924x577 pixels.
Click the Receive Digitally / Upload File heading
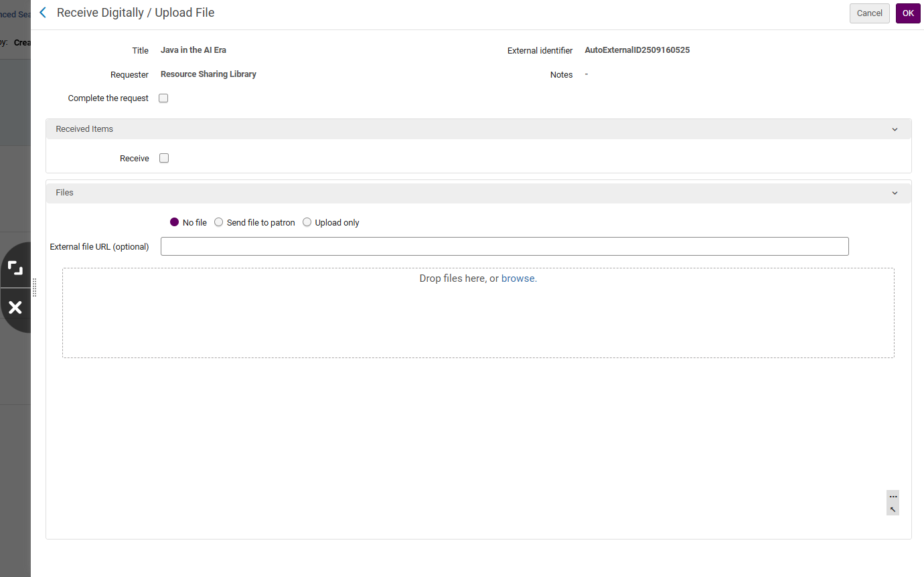[136, 13]
